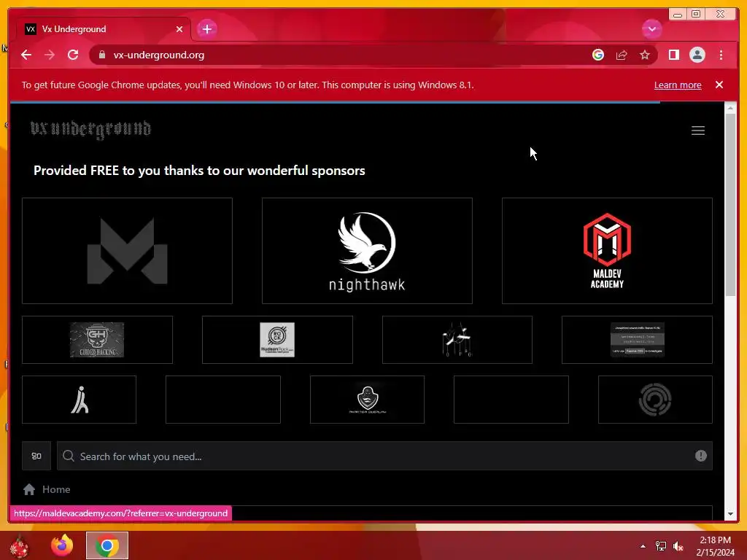Open the shield mascot sponsor logo

tap(367, 400)
